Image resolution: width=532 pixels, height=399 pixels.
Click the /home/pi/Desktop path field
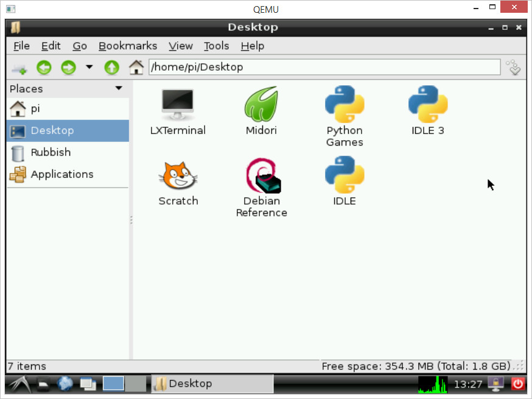point(324,67)
